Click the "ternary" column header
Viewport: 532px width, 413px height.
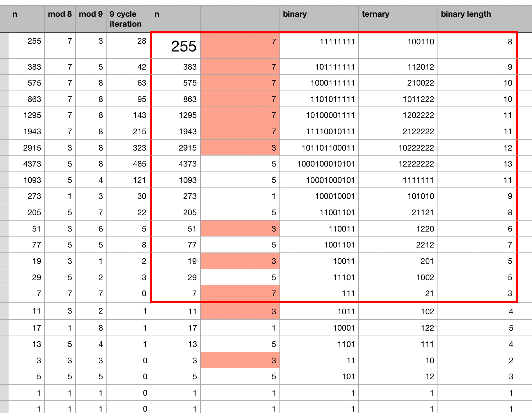pyautogui.click(x=397, y=18)
